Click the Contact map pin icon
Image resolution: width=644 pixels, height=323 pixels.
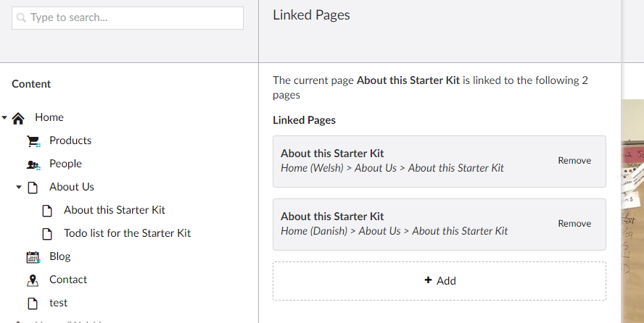pyautogui.click(x=33, y=280)
